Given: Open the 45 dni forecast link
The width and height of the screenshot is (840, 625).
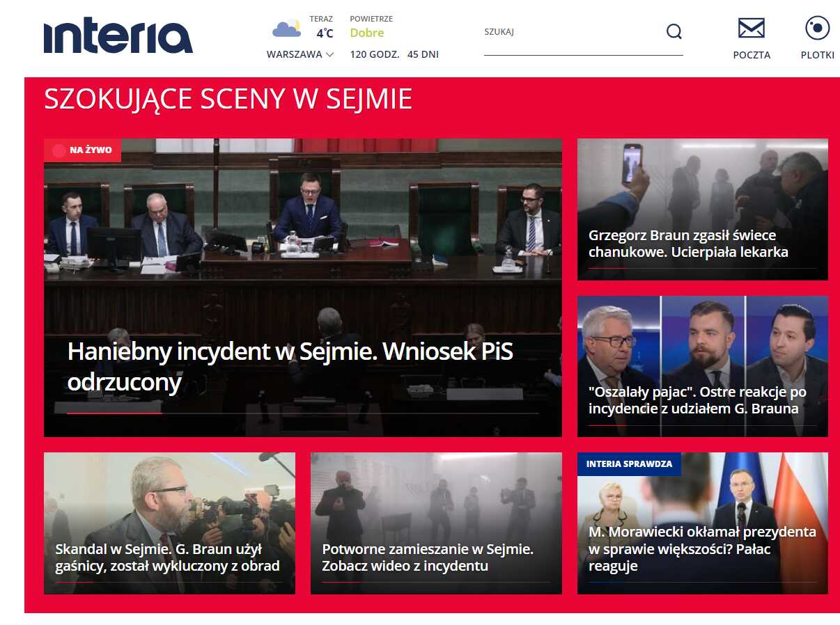Looking at the screenshot, I should click(x=423, y=54).
